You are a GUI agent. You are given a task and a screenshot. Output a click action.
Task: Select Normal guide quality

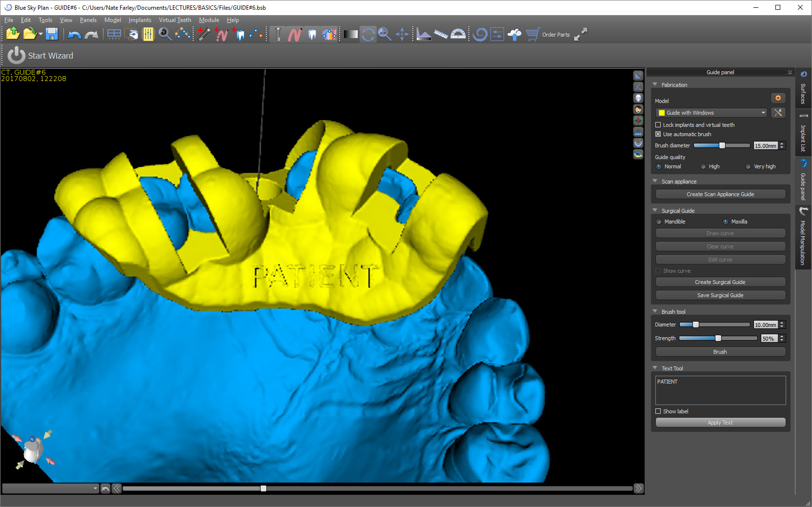tap(659, 166)
